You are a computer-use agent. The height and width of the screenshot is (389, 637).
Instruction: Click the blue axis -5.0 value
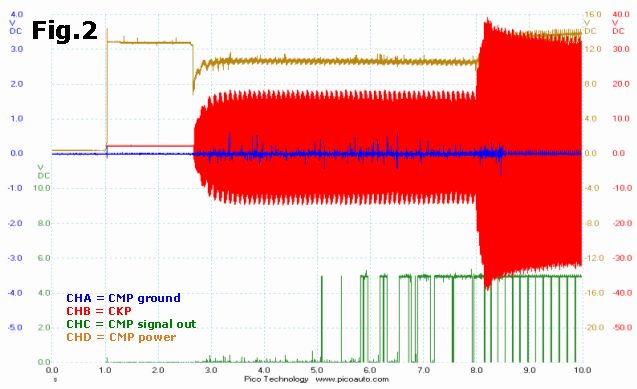(15, 327)
